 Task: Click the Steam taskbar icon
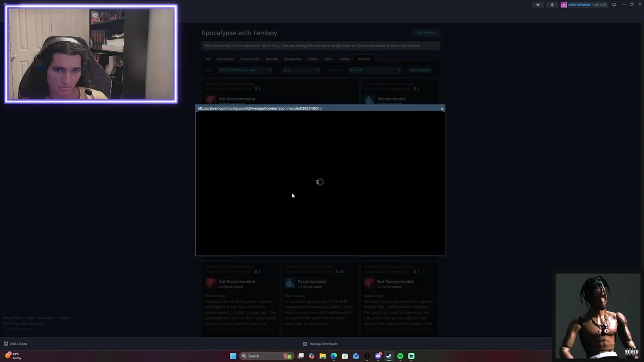click(x=389, y=356)
